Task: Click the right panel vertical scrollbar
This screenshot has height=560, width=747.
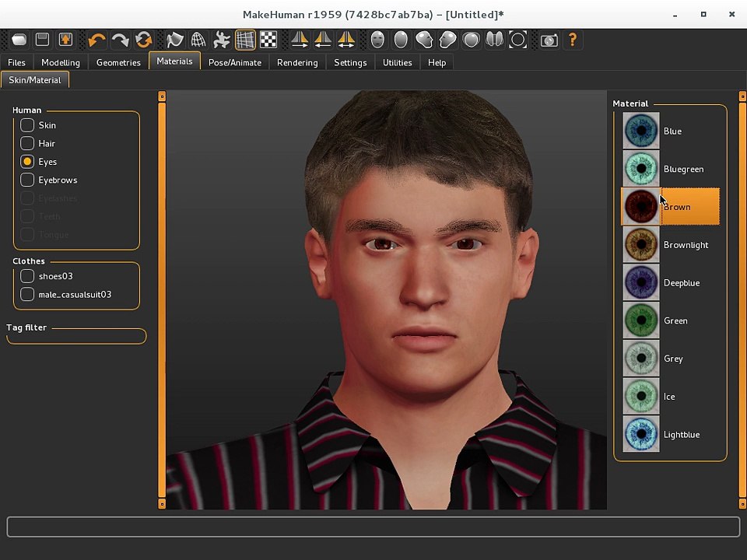Action: click(742, 300)
